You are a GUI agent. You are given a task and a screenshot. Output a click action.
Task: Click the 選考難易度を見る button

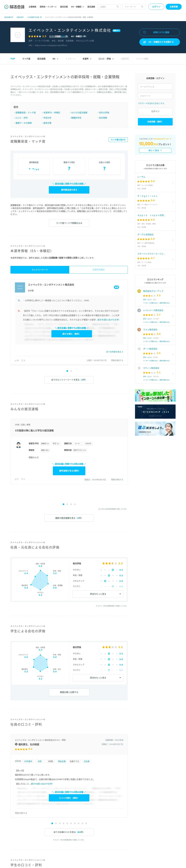pos(69,190)
